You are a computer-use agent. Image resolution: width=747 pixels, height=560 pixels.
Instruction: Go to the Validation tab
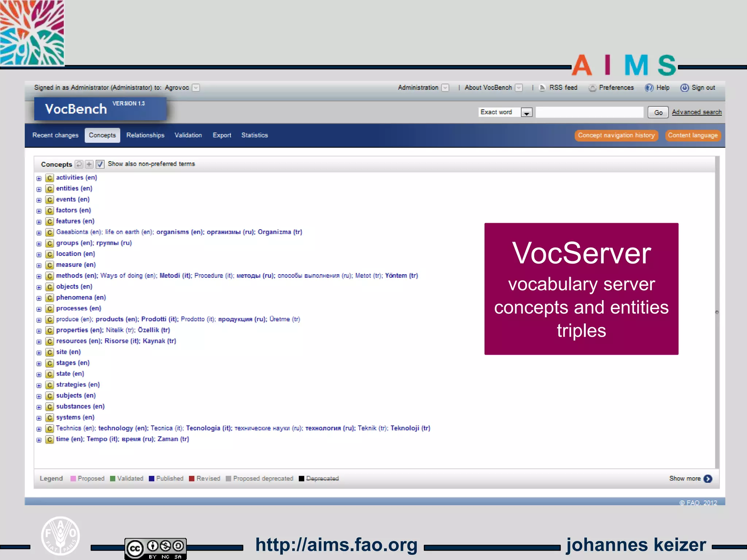[x=188, y=135]
